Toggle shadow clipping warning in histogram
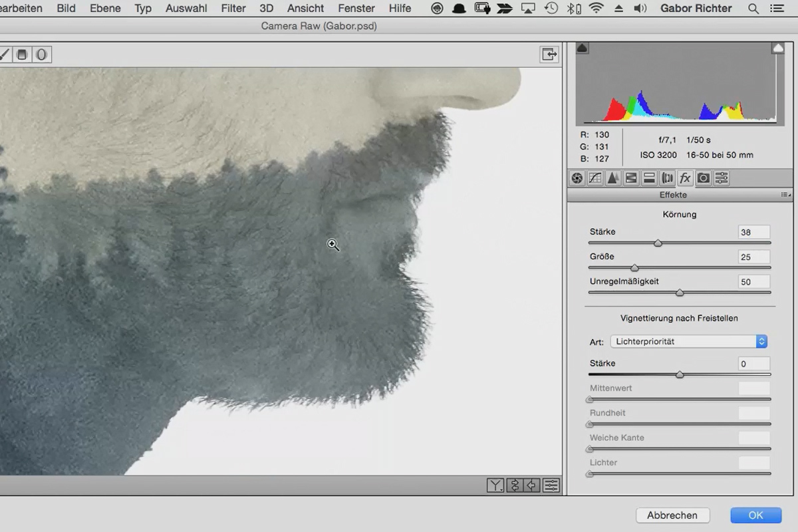The width and height of the screenshot is (798, 532). 582,48
